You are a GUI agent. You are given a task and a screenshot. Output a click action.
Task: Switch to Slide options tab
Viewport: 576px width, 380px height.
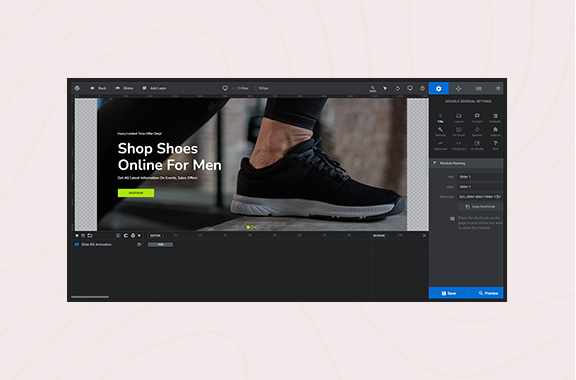tap(478, 89)
